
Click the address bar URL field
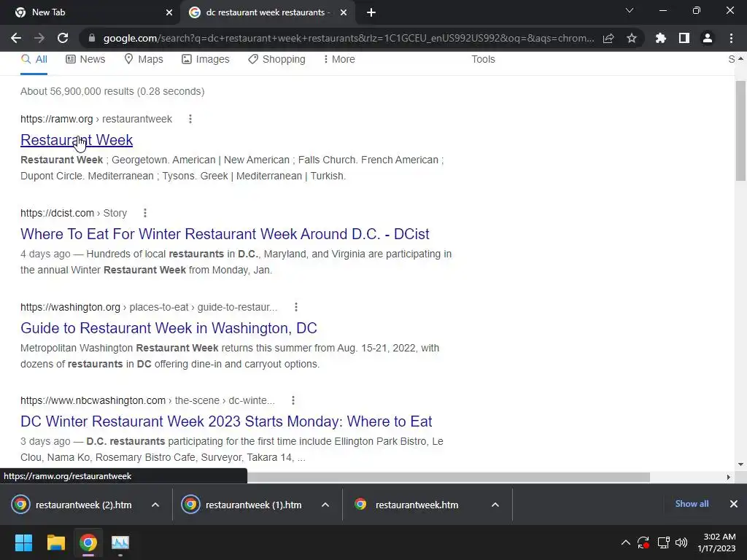(348, 38)
